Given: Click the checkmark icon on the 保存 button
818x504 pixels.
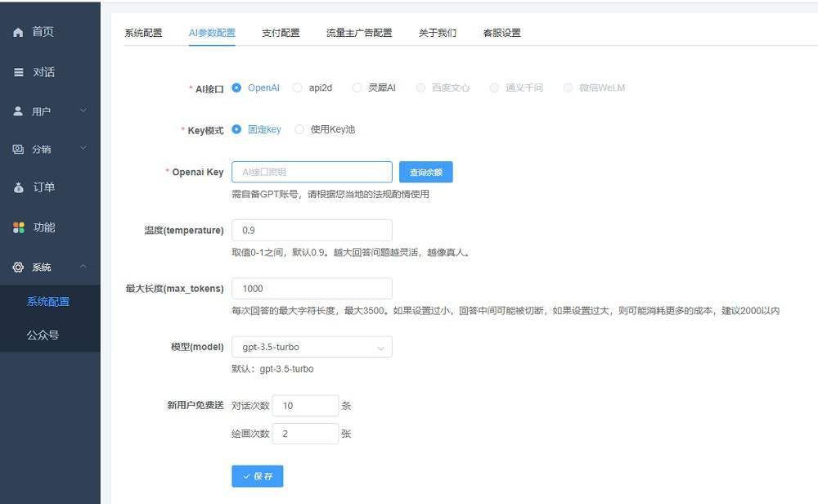Looking at the screenshot, I should 247,476.
